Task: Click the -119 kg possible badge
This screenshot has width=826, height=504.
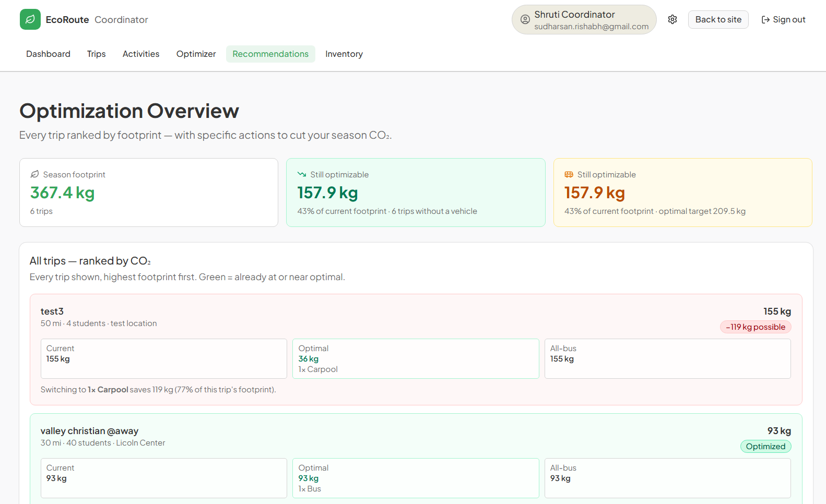Action: point(756,327)
